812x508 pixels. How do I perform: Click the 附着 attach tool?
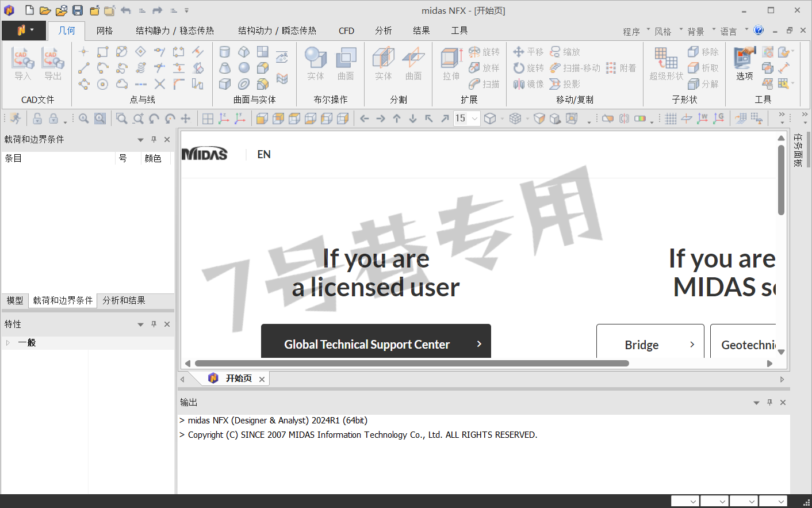(621, 68)
